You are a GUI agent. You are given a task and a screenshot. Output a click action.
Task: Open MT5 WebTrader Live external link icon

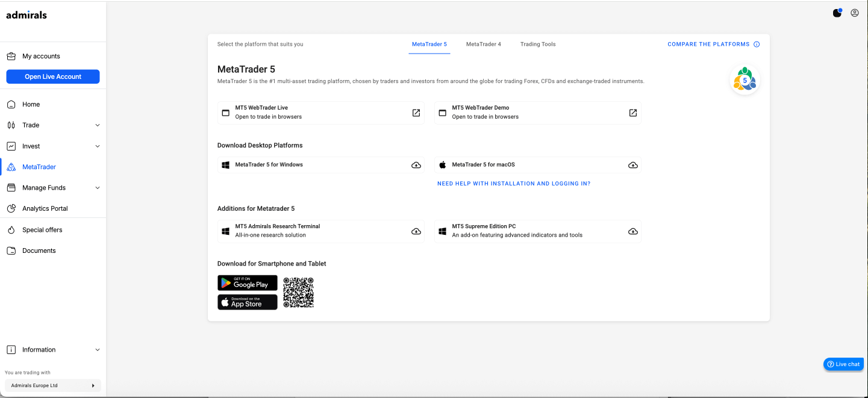[x=416, y=113]
